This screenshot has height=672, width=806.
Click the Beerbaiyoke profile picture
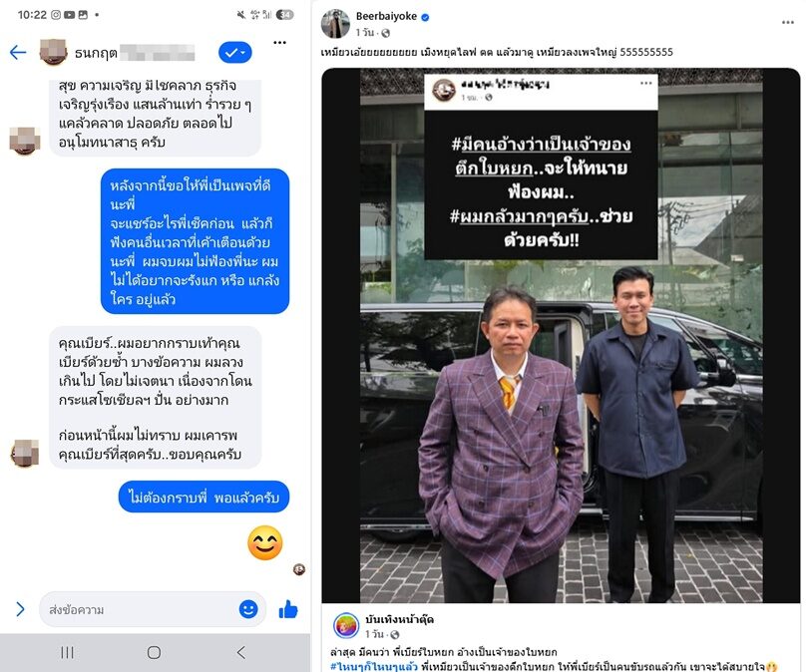[335, 24]
